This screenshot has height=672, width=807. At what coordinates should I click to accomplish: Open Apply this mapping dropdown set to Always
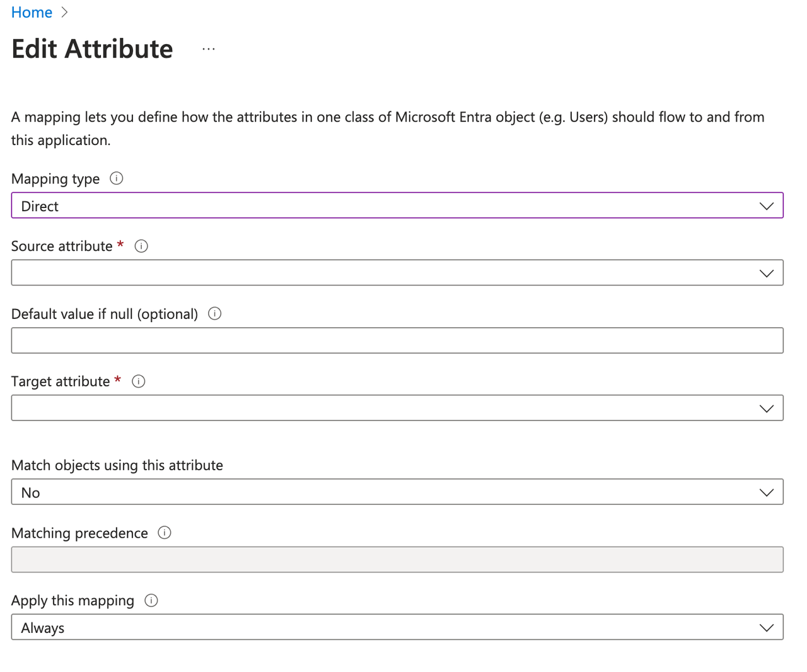point(397,627)
